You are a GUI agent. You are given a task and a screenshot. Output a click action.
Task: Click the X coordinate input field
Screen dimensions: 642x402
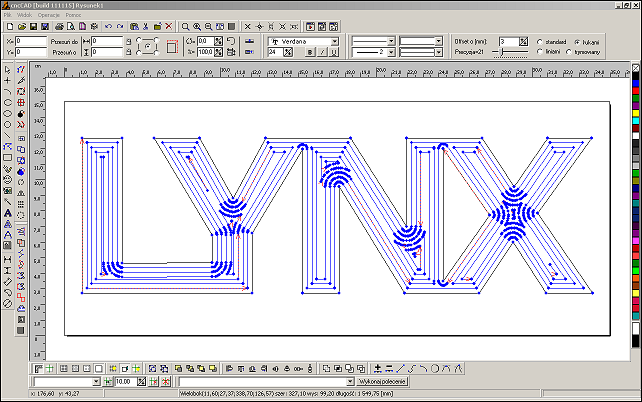click(31, 41)
